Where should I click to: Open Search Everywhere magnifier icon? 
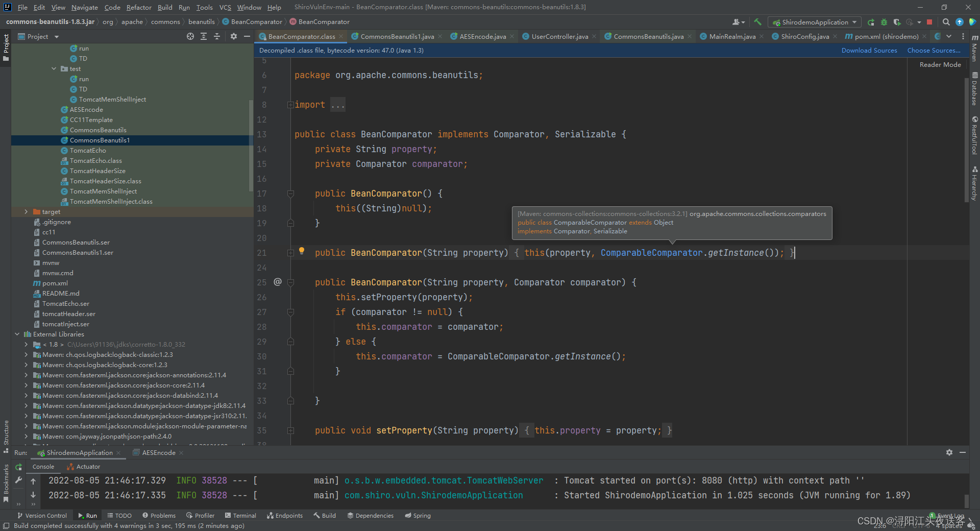(x=946, y=22)
